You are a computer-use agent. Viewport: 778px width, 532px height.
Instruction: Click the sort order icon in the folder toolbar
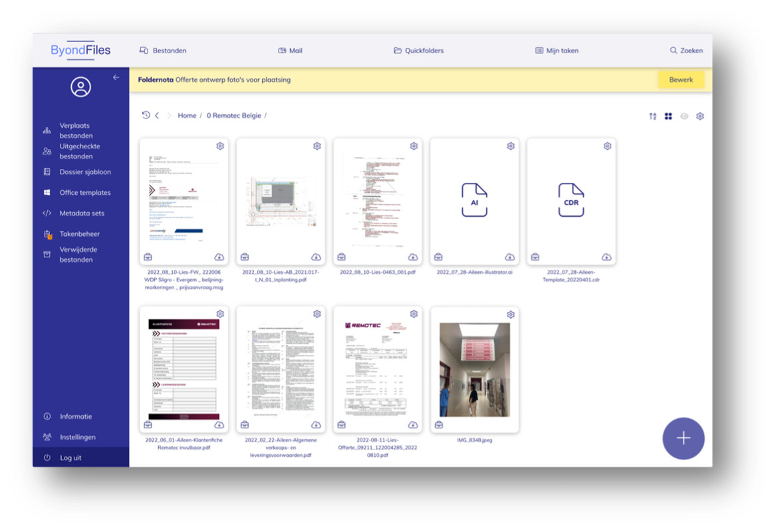point(652,116)
